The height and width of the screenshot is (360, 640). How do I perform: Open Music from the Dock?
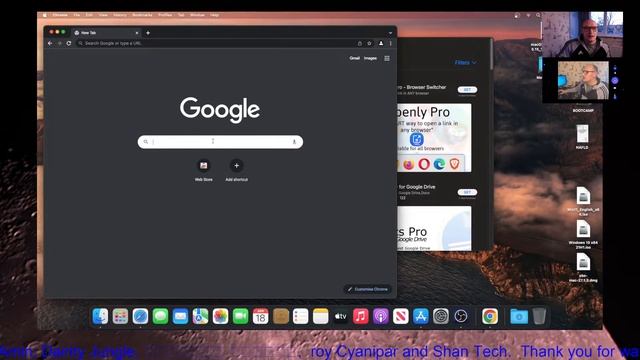[x=360, y=316]
